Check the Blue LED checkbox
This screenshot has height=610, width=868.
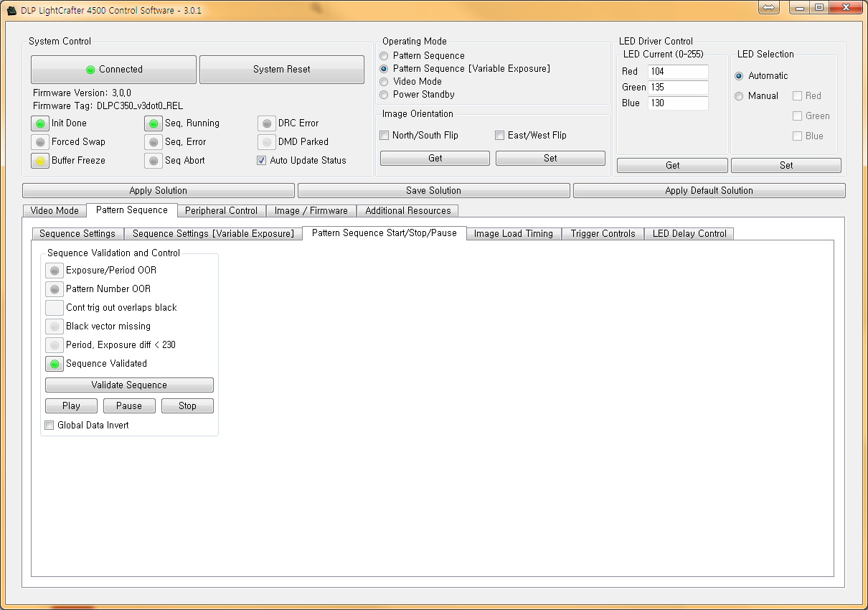coord(797,136)
